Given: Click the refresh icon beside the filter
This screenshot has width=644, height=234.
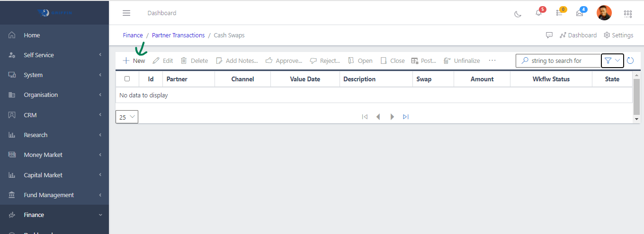Looking at the screenshot, I should tap(630, 61).
